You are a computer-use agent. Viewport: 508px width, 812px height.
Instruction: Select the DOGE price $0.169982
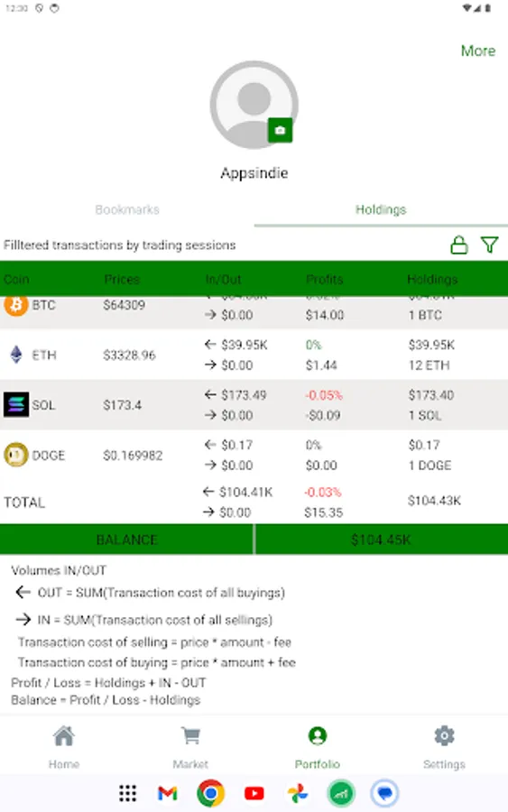133,456
